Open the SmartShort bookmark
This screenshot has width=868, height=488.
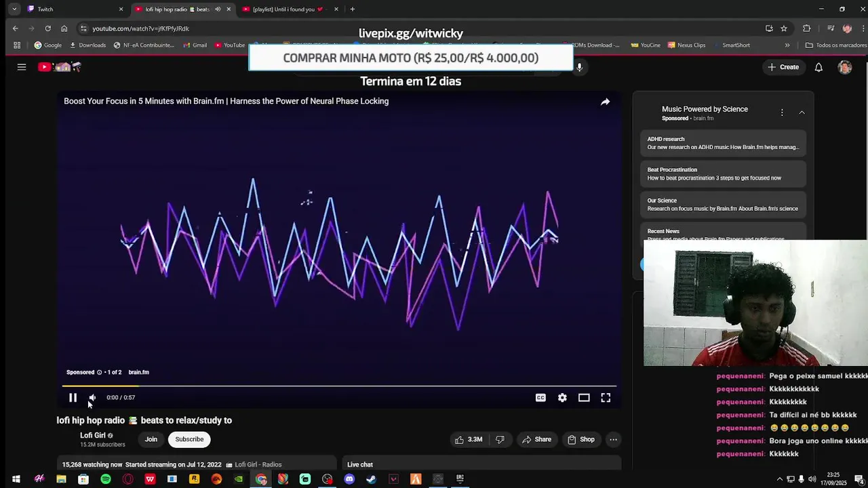coord(732,45)
